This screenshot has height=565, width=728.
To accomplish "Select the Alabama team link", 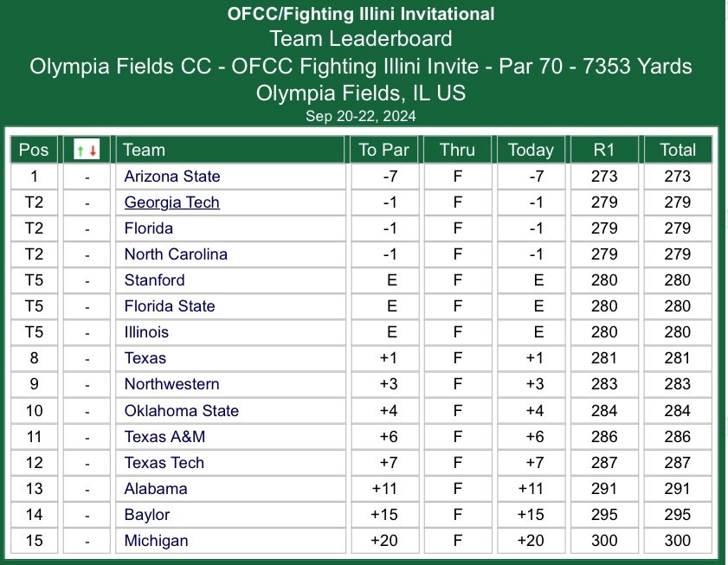I will point(156,489).
